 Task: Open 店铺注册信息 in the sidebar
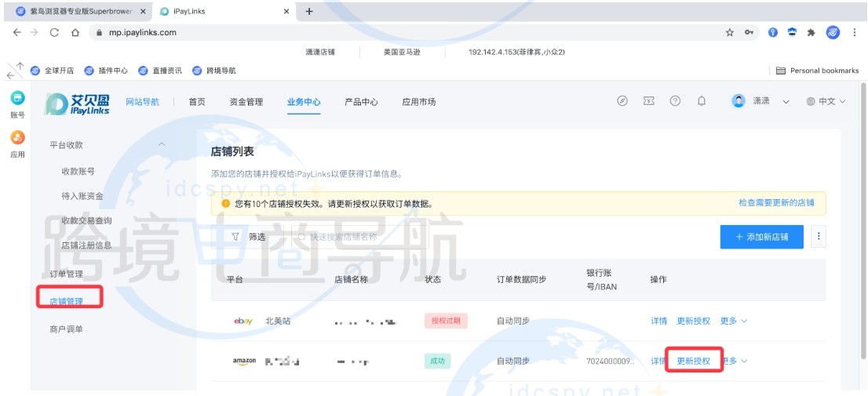point(86,245)
